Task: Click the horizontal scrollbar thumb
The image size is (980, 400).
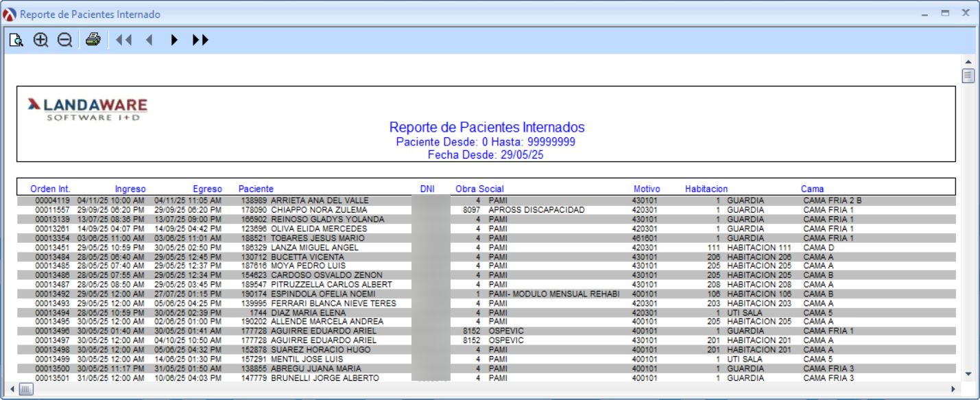Action: [25, 390]
